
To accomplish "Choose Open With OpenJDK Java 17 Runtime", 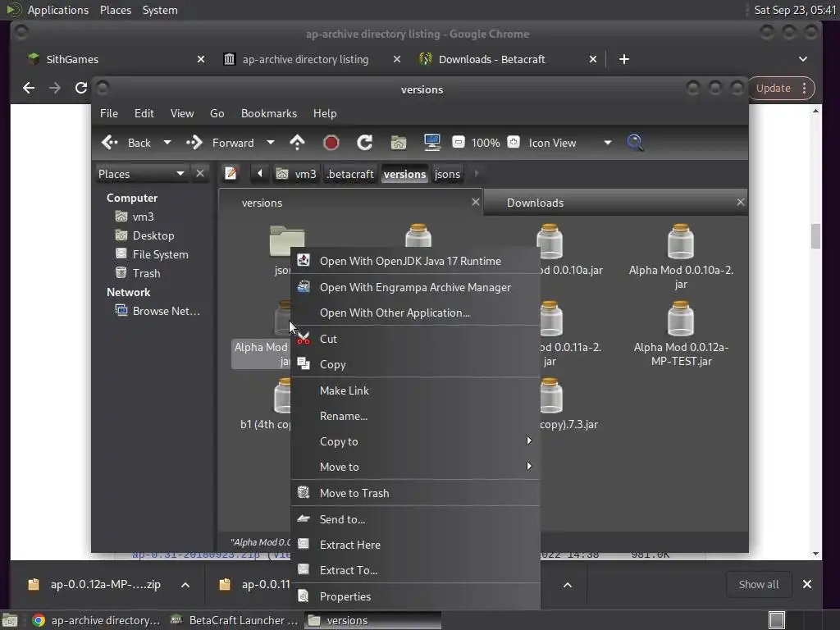I will 415,261.
